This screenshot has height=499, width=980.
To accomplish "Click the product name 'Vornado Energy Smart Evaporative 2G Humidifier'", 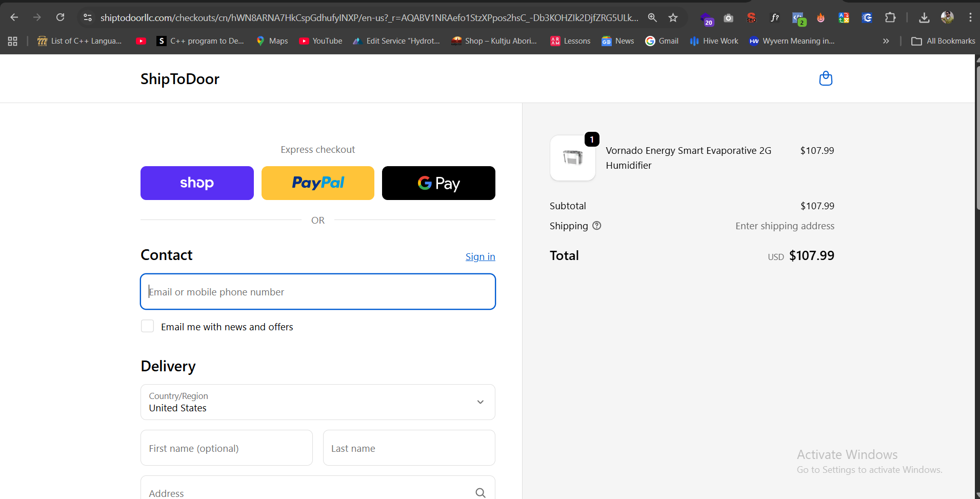I will (x=689, y=158).
